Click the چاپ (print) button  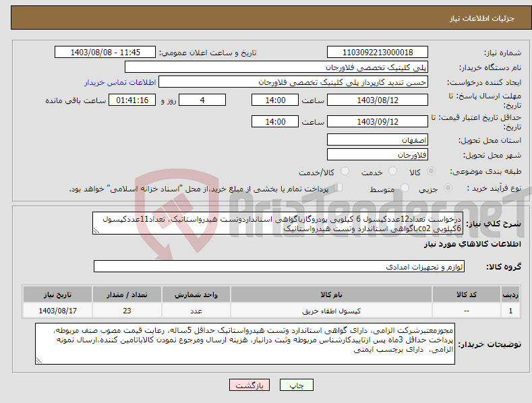click(296, 385)
